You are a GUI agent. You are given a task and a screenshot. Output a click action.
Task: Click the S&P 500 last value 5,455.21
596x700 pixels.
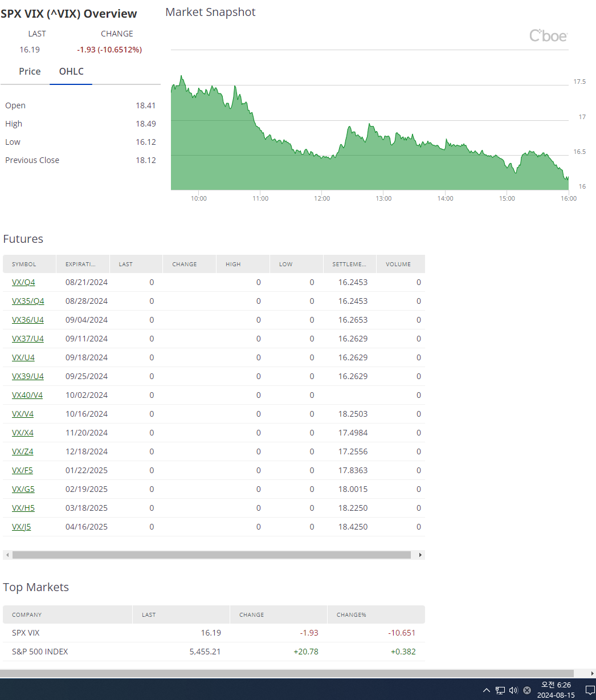tap(205, 652)
